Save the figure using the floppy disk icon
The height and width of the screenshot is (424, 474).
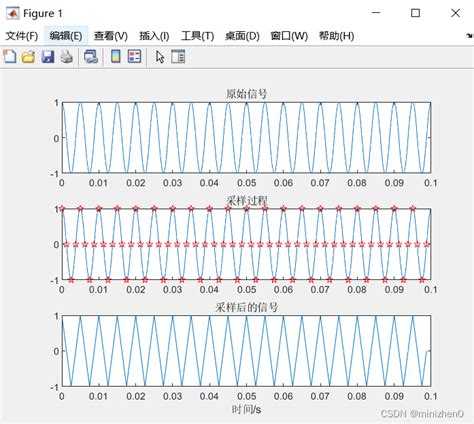pos(48,56)
